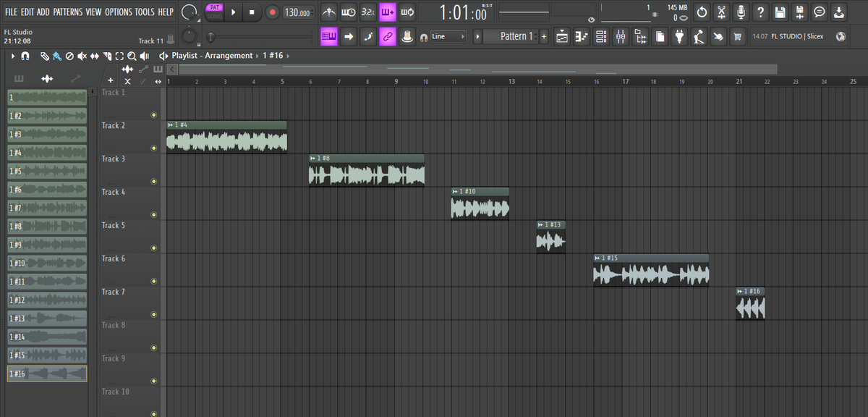Open the plugin picker plug icon
This screenshot has width=868, height=417.
[x=679, y=36]
